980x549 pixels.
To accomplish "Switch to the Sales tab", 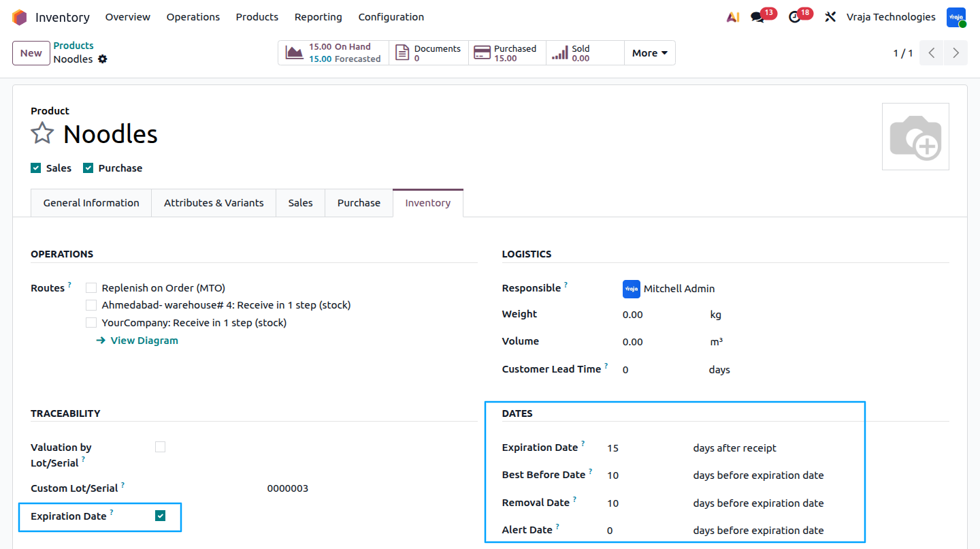I will pos(300,203).
